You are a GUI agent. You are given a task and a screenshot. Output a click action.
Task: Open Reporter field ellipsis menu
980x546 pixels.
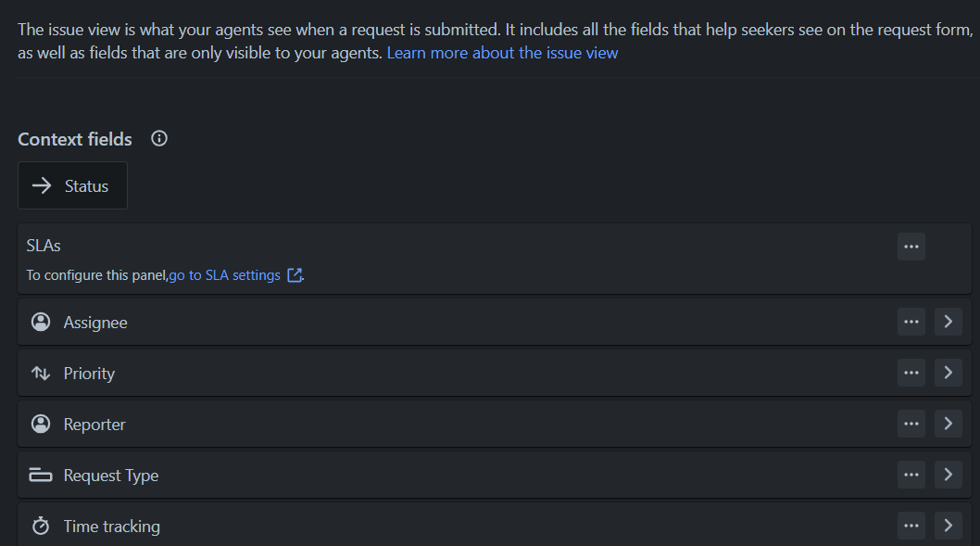[911, 424]
